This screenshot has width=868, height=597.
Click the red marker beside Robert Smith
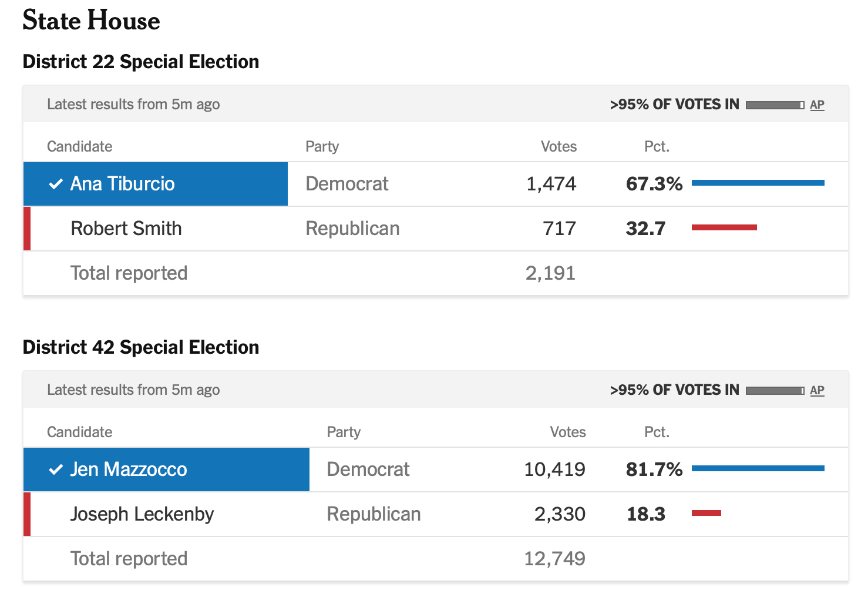(27, 229)
